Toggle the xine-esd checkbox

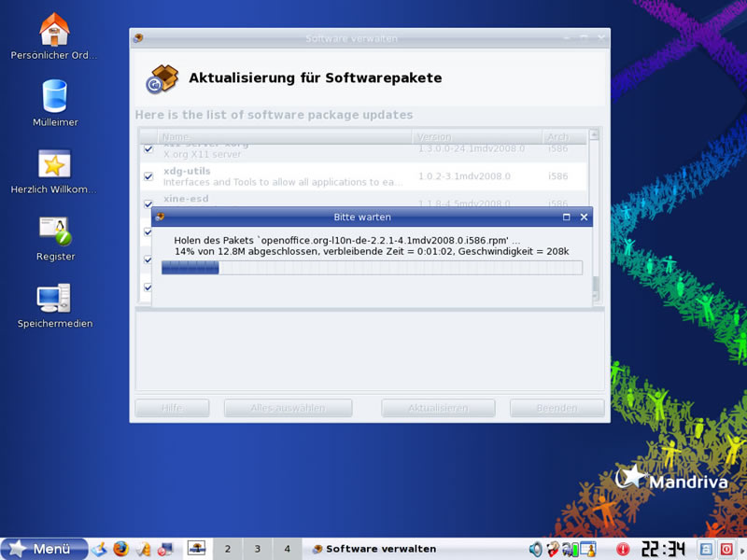coord(148,203)
